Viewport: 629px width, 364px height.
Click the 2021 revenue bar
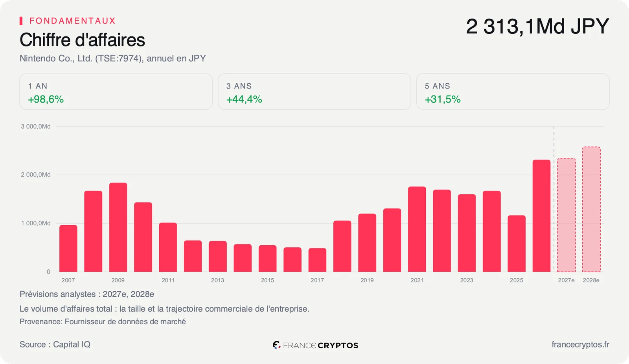click(417, 229)
